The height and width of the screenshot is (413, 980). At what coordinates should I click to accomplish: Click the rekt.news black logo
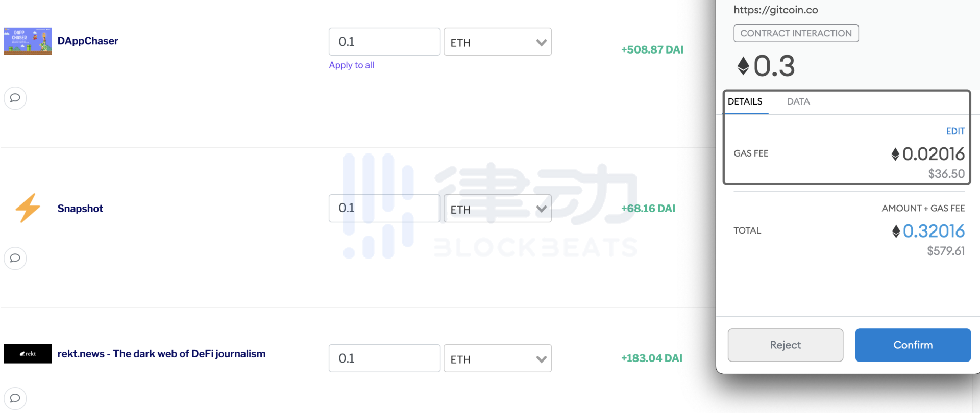28,353
